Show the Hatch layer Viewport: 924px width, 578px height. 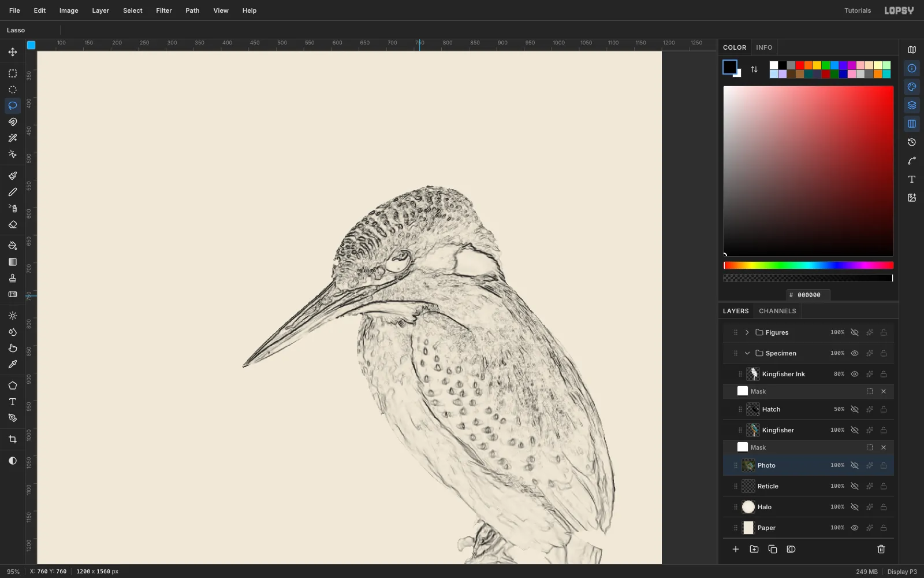(x=855, y=409)
